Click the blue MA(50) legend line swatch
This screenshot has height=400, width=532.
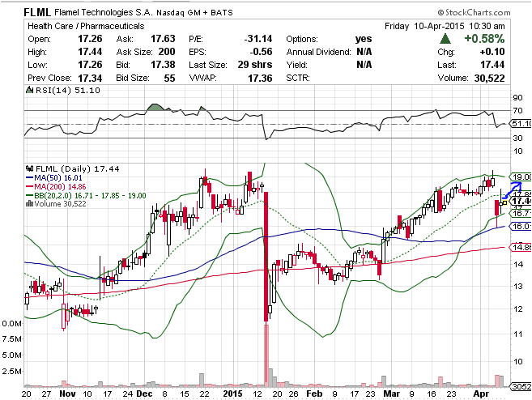point(29,177)
